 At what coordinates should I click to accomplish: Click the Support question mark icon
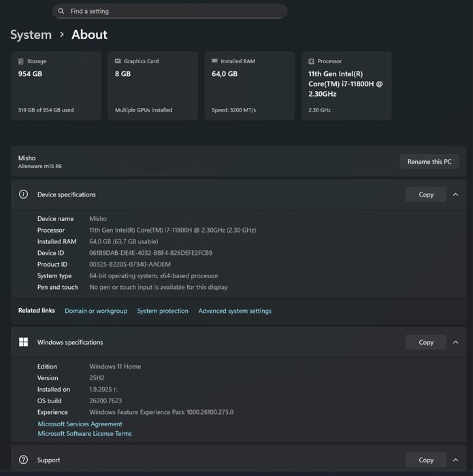tap(23, 460)
